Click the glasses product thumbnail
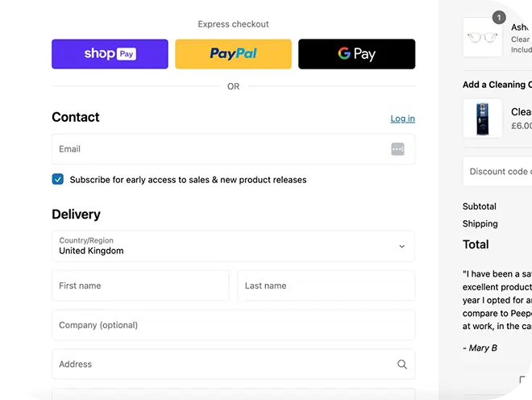The height and width of the screenshot is (400, 532). click(482, 38)
